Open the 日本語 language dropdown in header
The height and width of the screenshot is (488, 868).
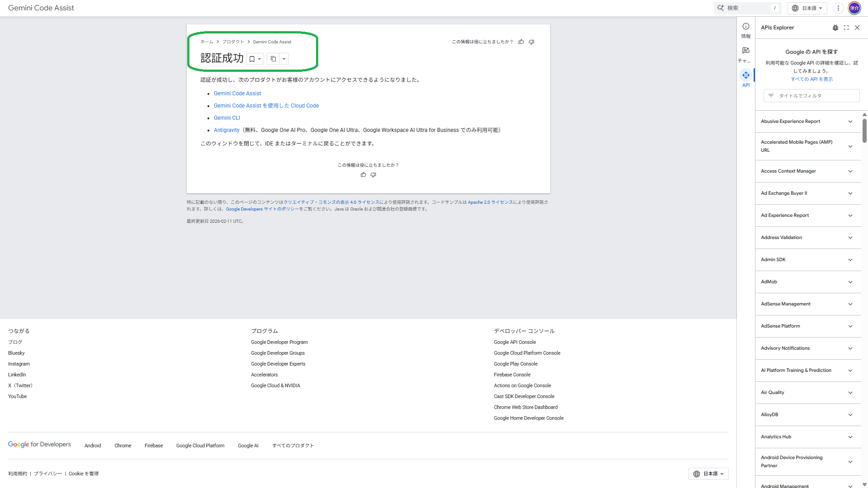pos(807,8)
